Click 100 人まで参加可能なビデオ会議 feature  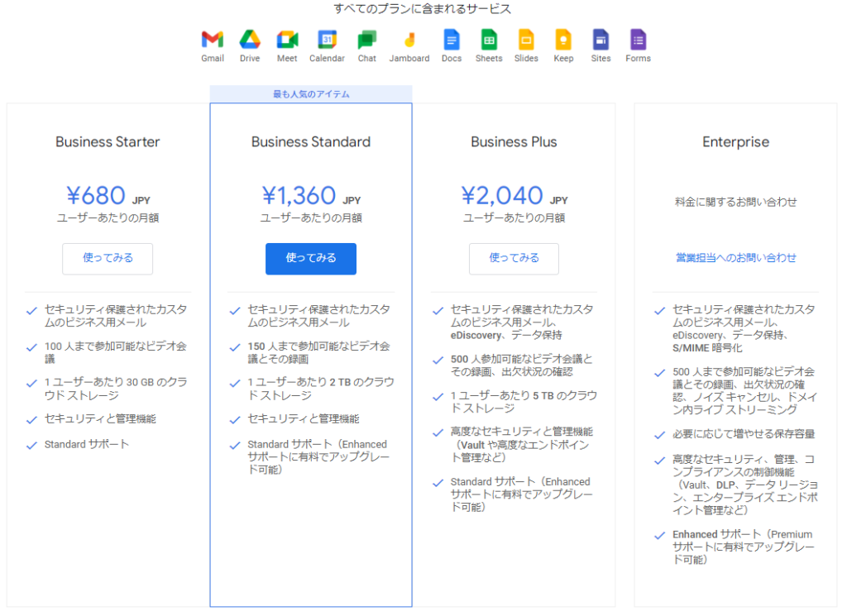point(116,352)
